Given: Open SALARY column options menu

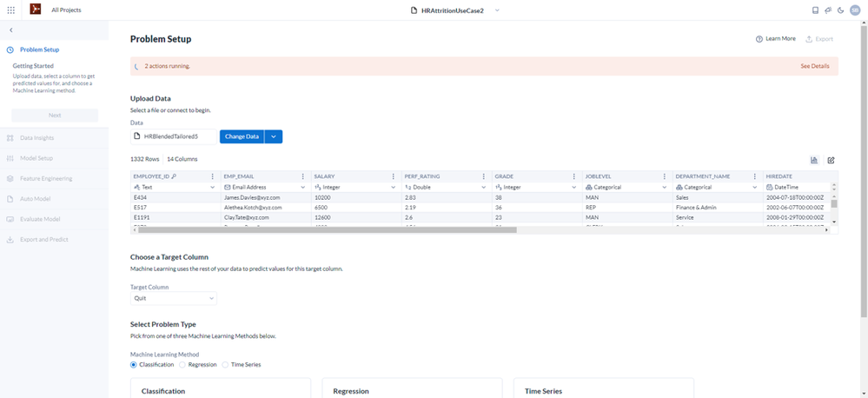Looking at the screenshot, I should [394, 176].
